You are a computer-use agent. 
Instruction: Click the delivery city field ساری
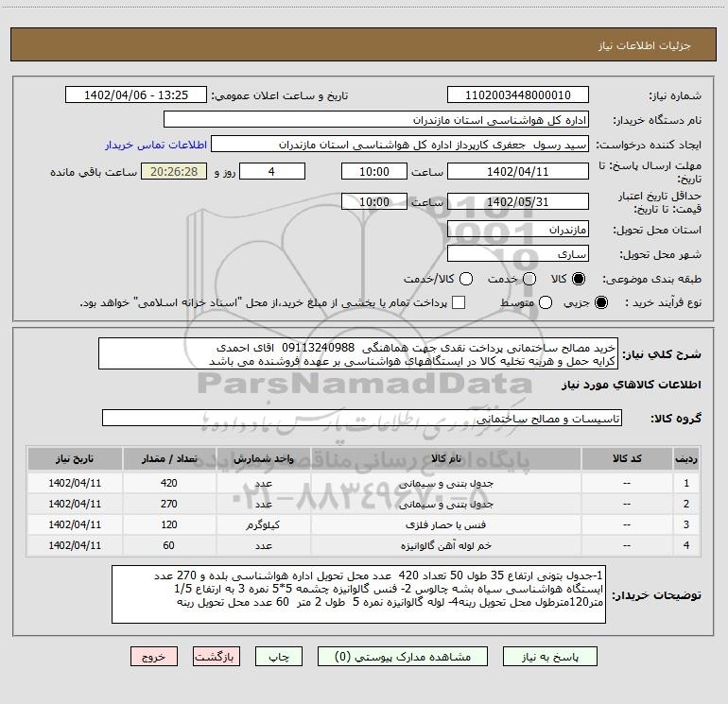point(518,254)
